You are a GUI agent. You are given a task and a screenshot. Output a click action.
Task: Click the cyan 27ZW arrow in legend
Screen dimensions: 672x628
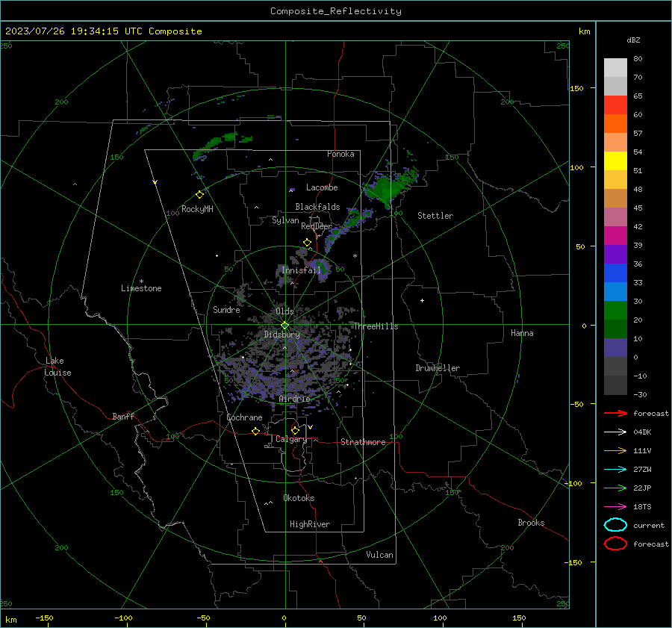[x=615, y=470]
